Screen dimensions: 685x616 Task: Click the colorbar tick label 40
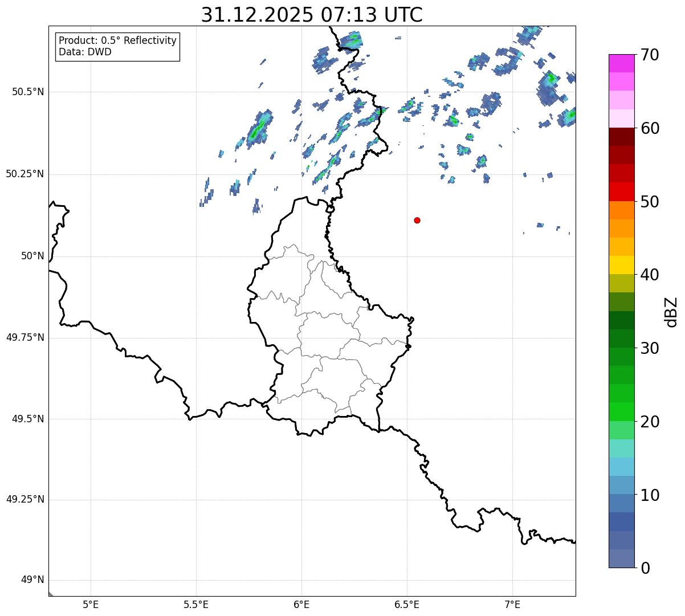pyautogui.click(x=650, y=275)
